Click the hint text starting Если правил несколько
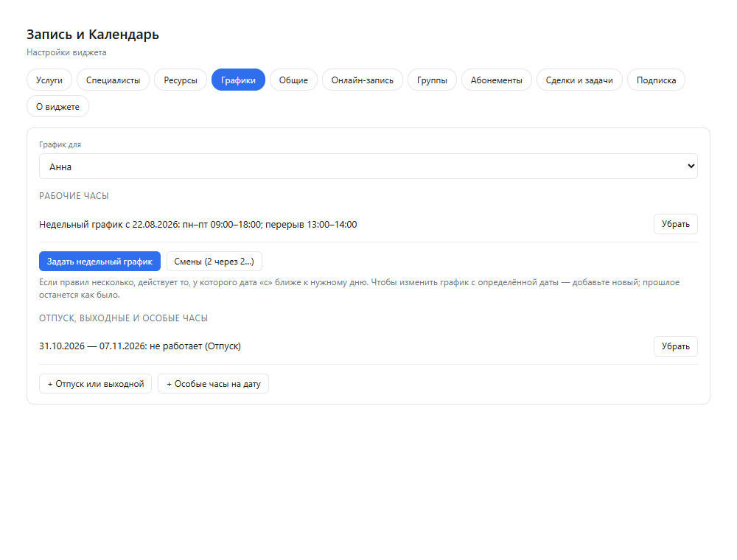The width and height of the screenshot is (737, 560). point(359,288)
